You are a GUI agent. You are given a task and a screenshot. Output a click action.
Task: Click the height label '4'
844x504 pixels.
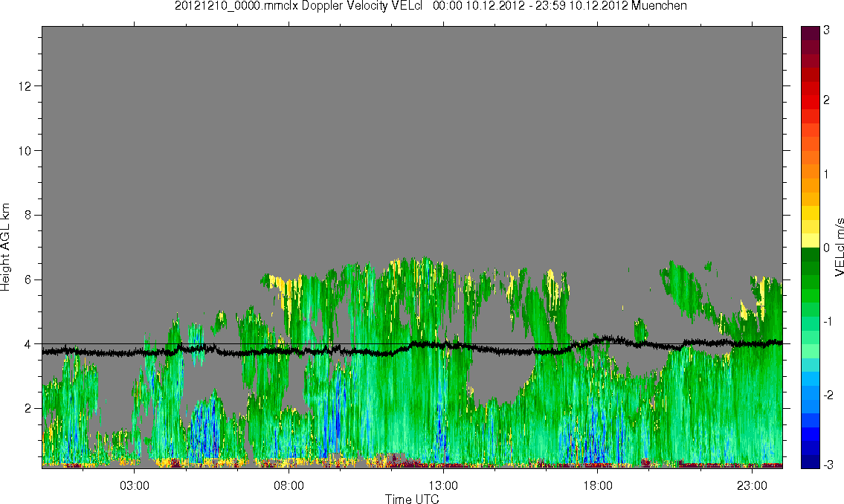click(x=28, y=344)
